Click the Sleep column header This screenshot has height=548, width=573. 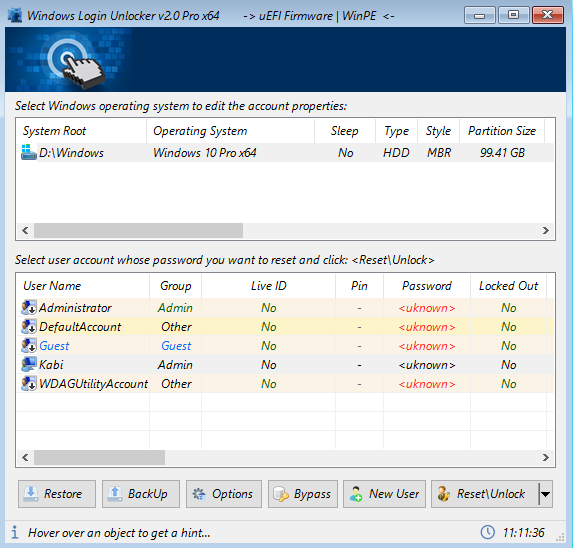[x=345, y=131]
